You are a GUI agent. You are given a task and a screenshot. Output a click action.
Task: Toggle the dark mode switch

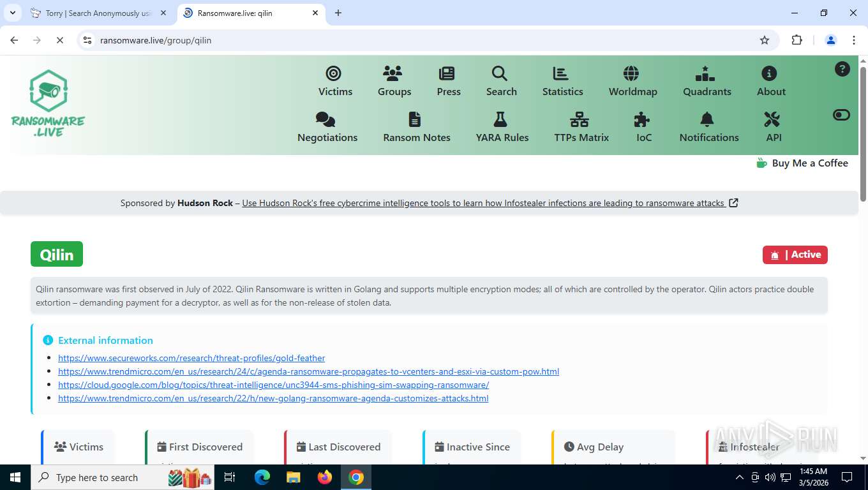[x=842, y=115]
